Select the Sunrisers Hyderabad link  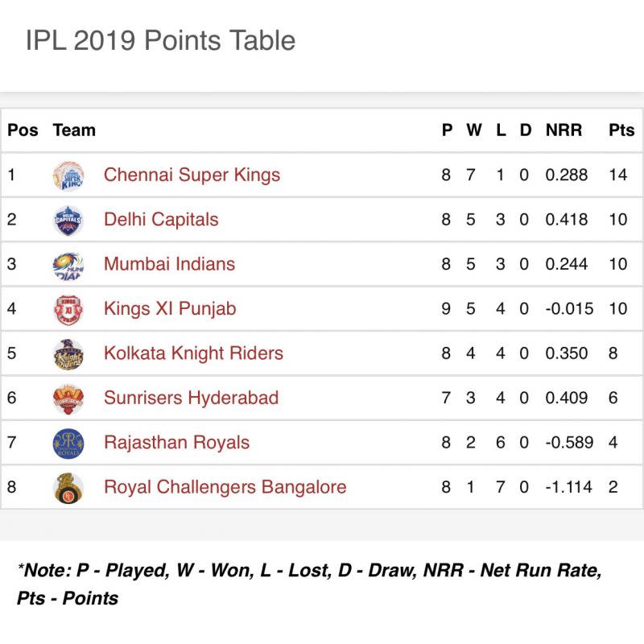click(191, 398)
